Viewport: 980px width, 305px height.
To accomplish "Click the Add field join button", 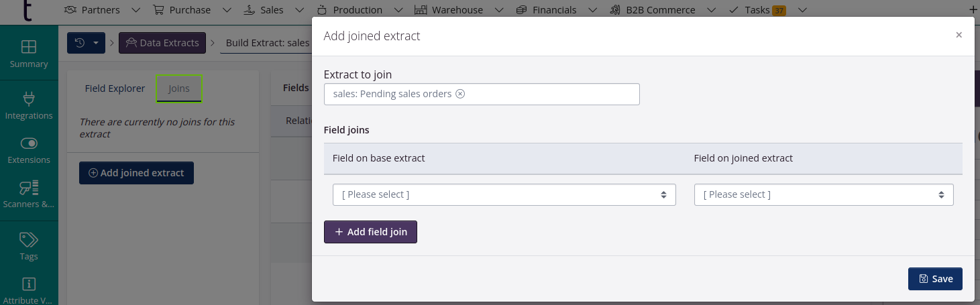I will 370,232.
